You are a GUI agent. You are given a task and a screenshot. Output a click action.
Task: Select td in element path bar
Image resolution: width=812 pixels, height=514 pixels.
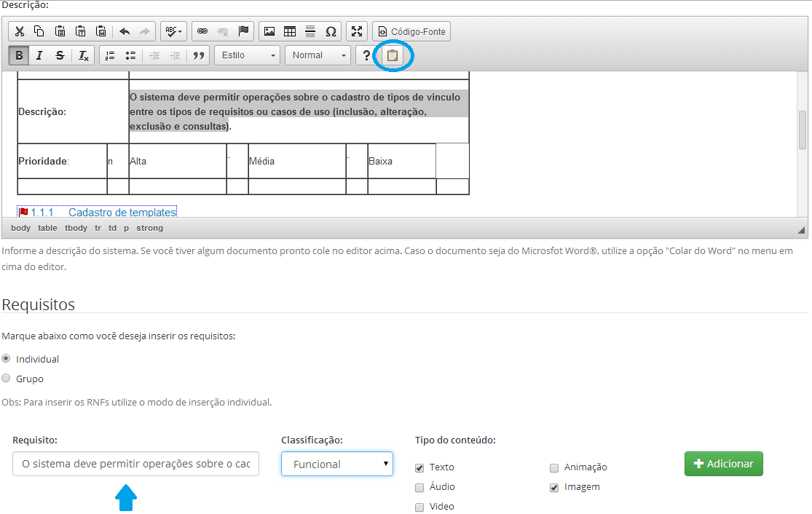pos(112,228)
